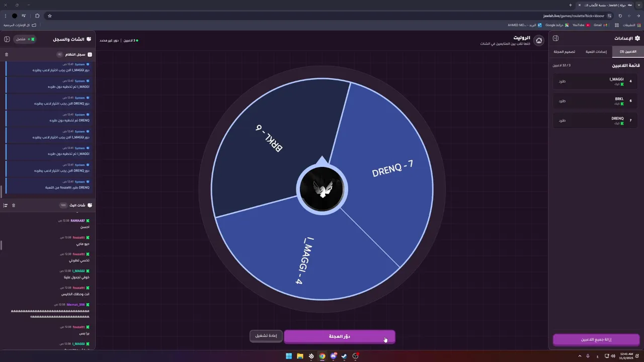The image size is (644, 362).
Task: Open Steam from the taskbar
Action: pyautogui.click(x=344, y=356)
